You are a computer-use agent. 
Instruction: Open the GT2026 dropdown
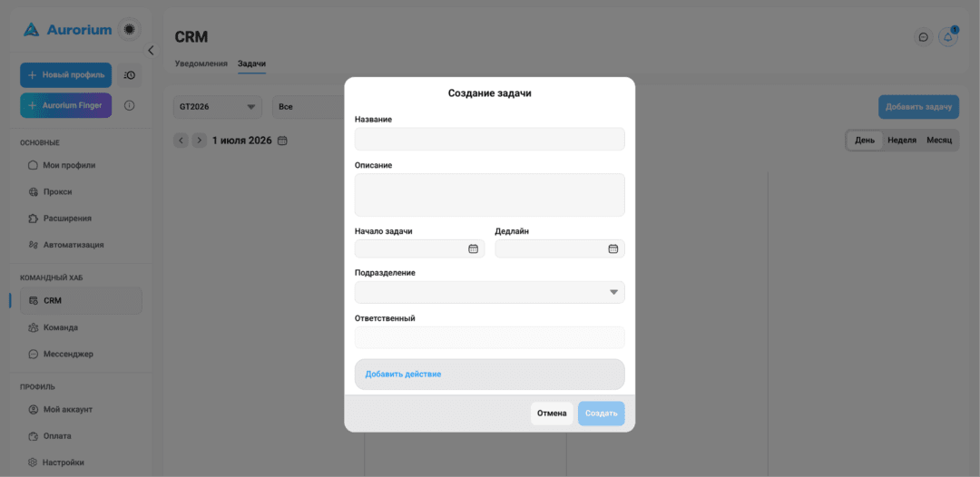click(218, 107)
